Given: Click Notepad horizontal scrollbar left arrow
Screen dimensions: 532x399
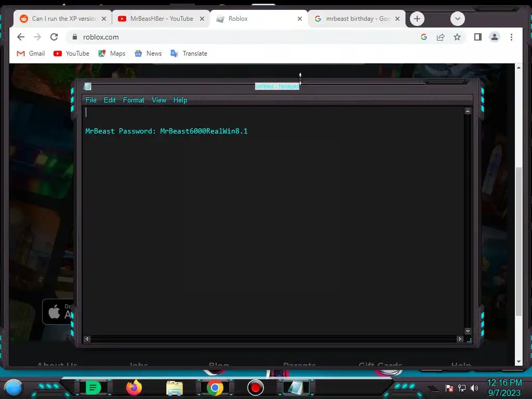Looking at the screenshot, I should (87, 339).
